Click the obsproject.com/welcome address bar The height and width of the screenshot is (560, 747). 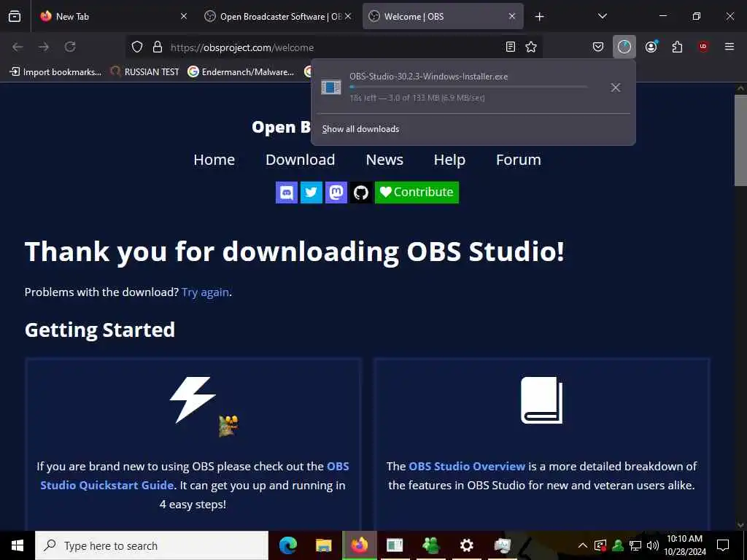point(333,47)
